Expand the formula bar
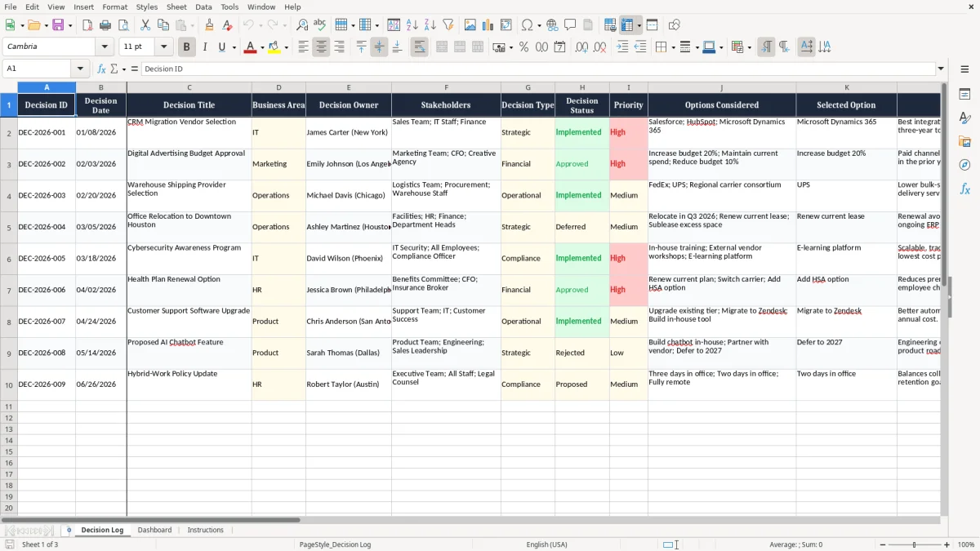Viewport: 980px width, 551px height. click(941, 69)
